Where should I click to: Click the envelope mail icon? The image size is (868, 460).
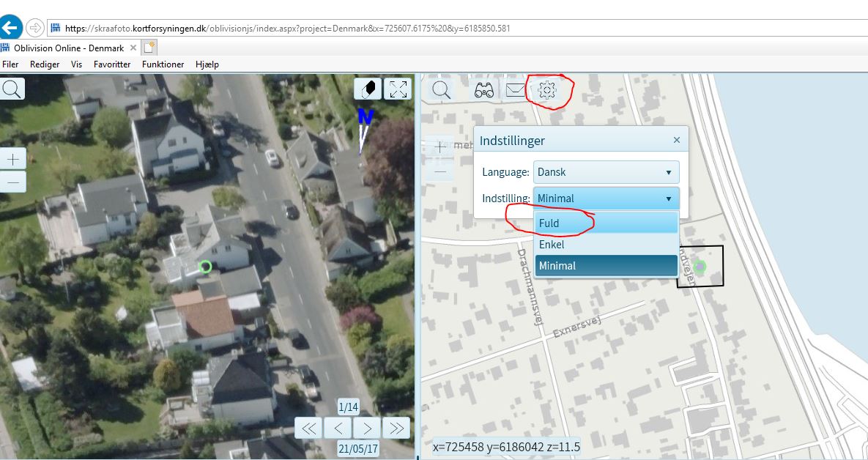[516, 89]
